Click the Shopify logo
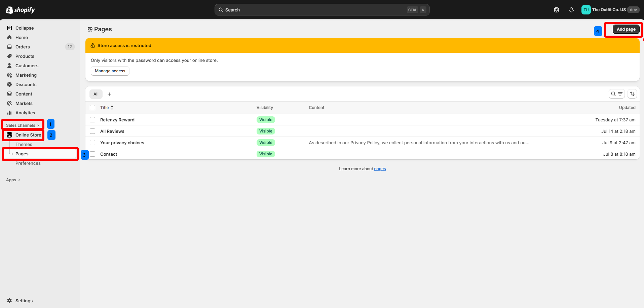The image size is (644, 308). click(21, 10)
